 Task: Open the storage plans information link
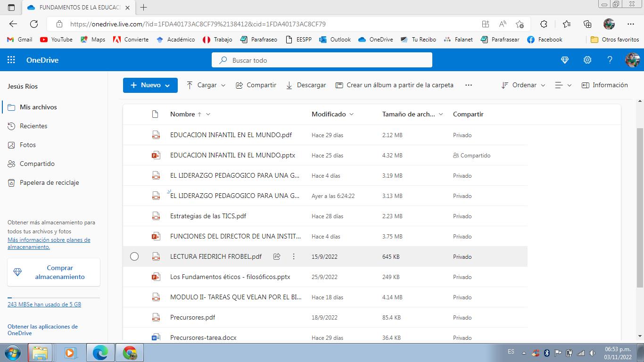point(49,243)
